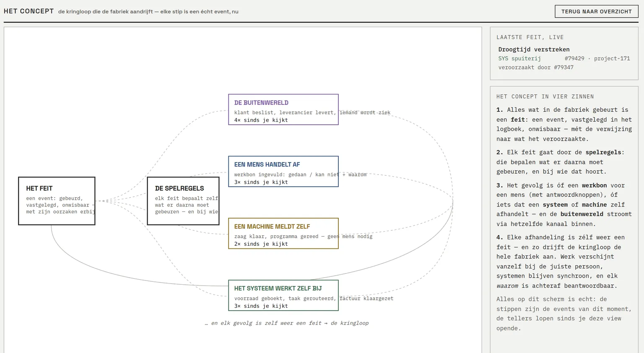
Task: Click project-171 in the live event
Action: click(x=612, y=59)
